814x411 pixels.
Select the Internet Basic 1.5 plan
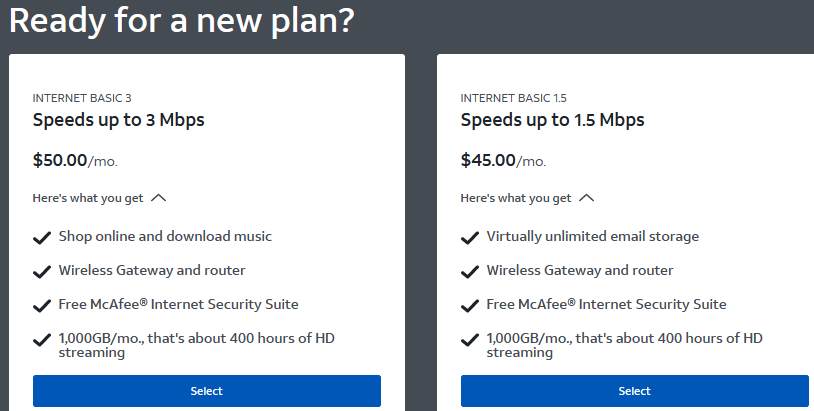tap(635, 391)
